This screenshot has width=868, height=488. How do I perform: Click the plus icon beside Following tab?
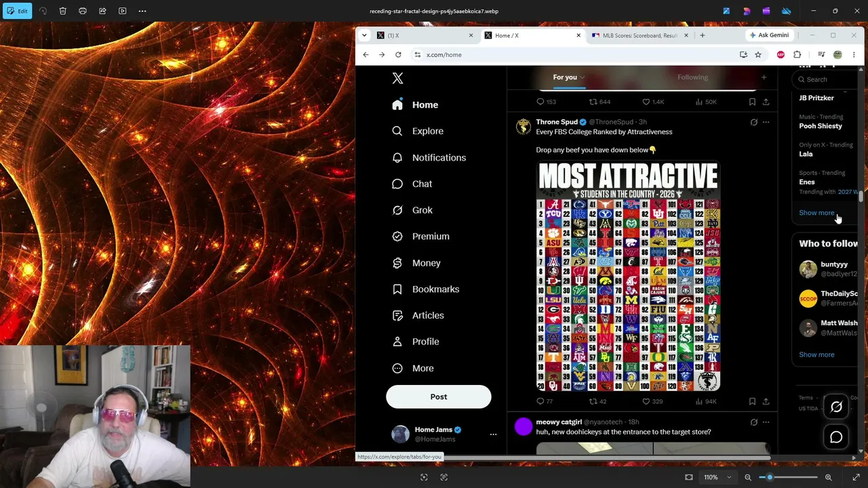764,77
